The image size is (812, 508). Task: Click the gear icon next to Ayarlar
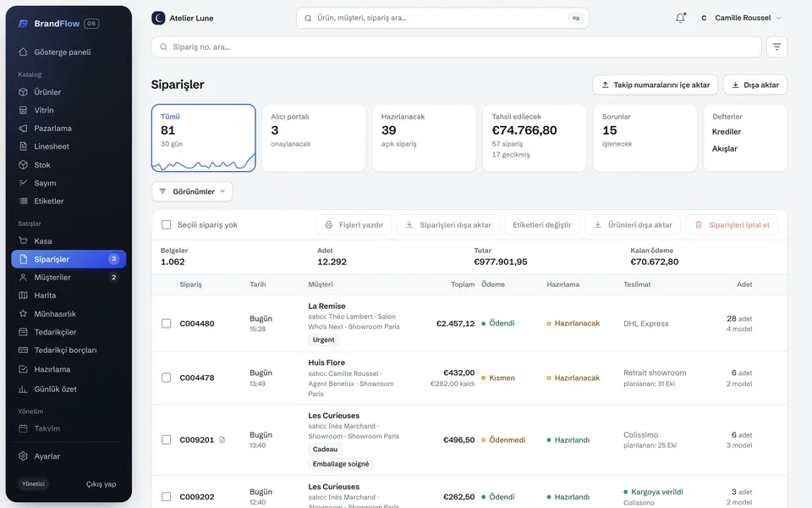click(23, 456)
